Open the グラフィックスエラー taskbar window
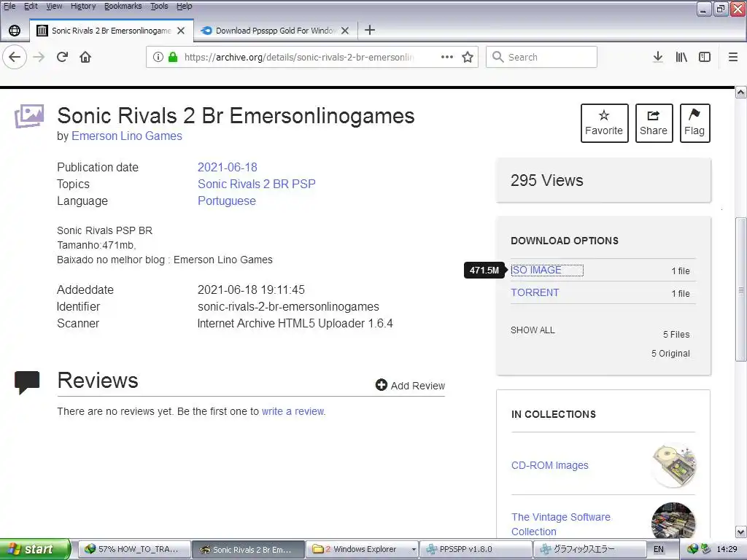The image size is (747, 560). pyautogui.click(x=589, y=549)
